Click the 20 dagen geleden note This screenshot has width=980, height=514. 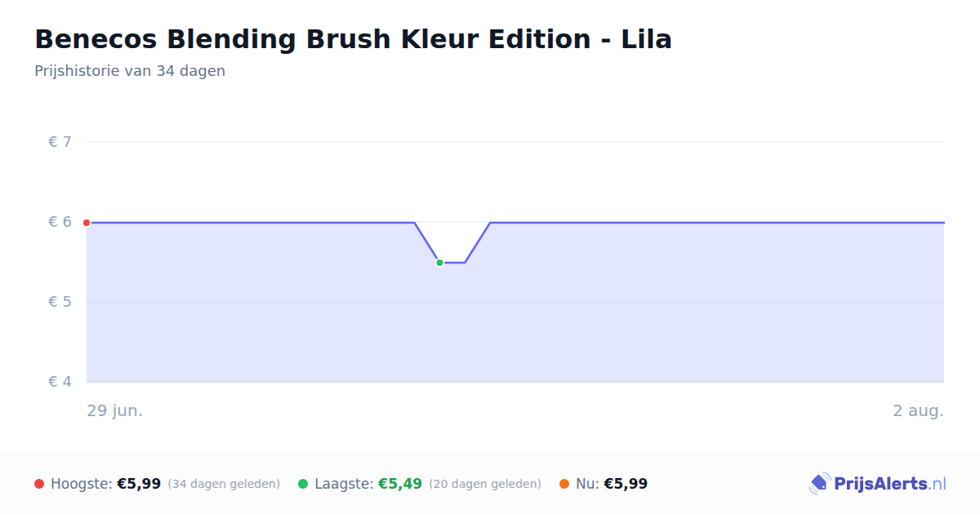[x=485, y=484]
